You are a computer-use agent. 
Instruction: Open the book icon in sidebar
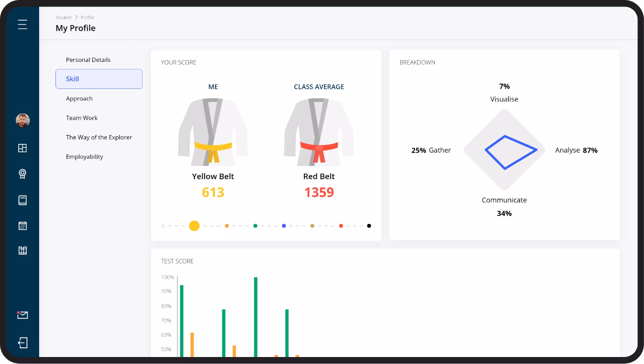(x=22, y=200)
